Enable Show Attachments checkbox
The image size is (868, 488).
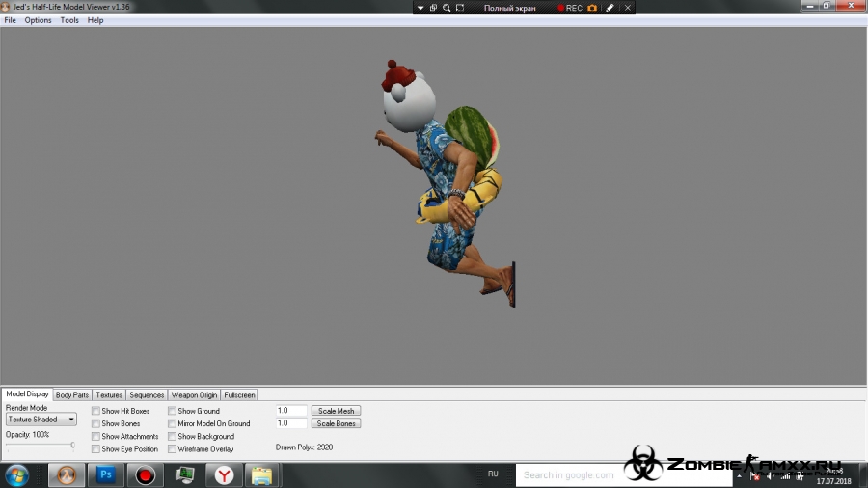pyautogui.click(x=95, y=437)
